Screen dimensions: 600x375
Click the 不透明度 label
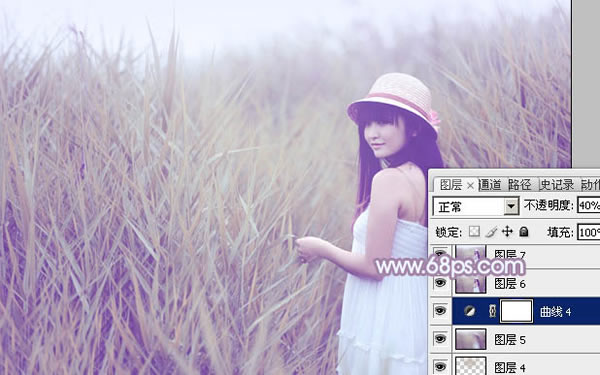(x=548, y=206)
